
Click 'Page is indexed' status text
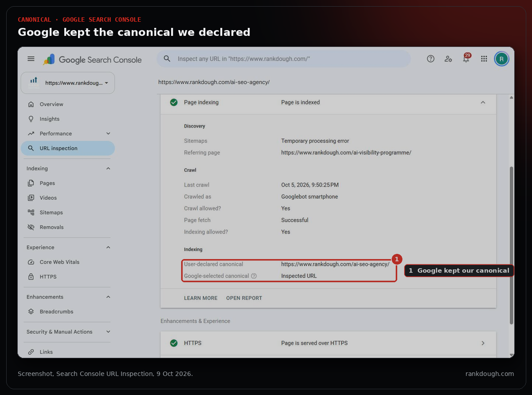[x=301, y=102]
